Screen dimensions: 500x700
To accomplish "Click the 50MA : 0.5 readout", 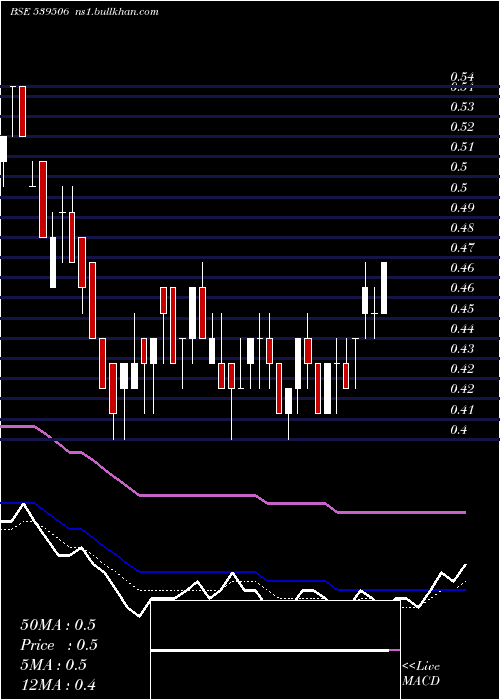I will (58, 625).
